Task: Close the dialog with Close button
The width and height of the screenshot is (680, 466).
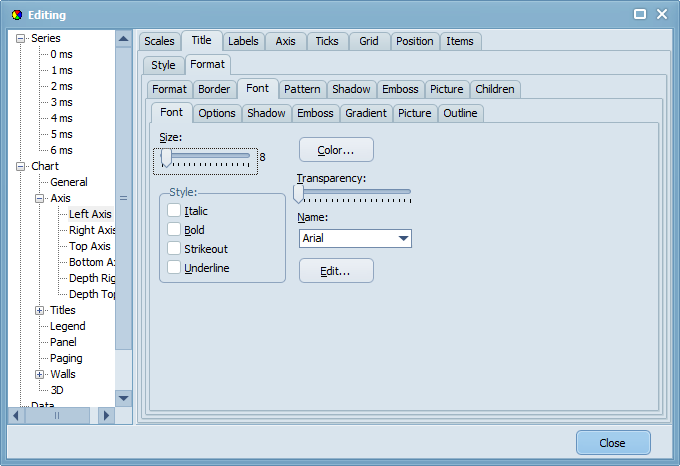Action: pos(612,443)
